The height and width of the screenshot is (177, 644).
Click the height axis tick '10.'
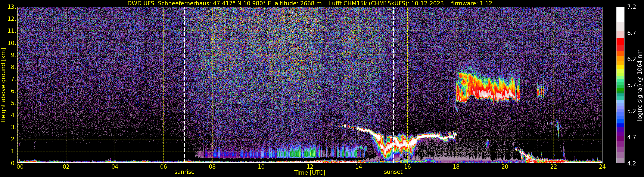pos(12,43)
